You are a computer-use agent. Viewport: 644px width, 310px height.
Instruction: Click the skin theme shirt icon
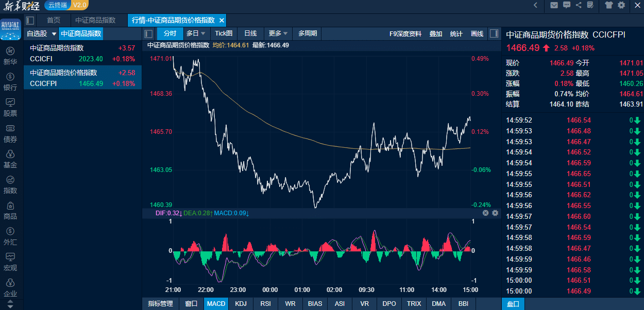click(609, 5)
